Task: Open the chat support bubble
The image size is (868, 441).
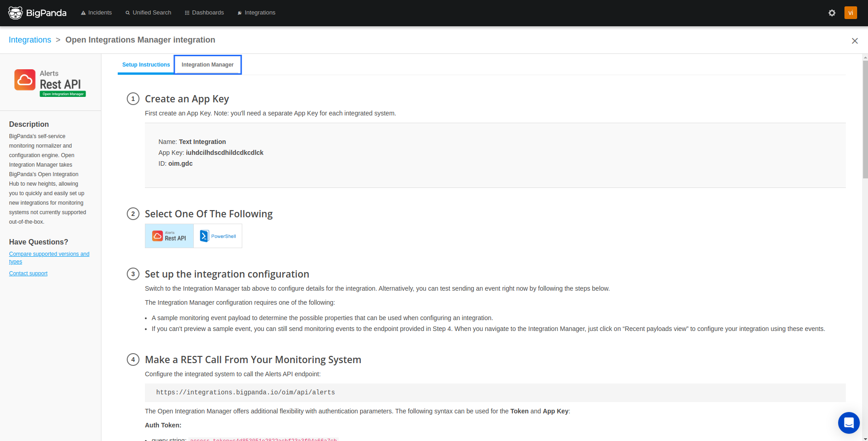Action: [849, 422]
